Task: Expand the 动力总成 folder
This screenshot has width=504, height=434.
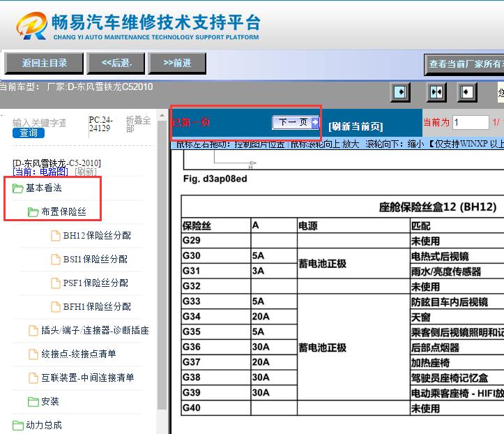Action: (44, 426)
